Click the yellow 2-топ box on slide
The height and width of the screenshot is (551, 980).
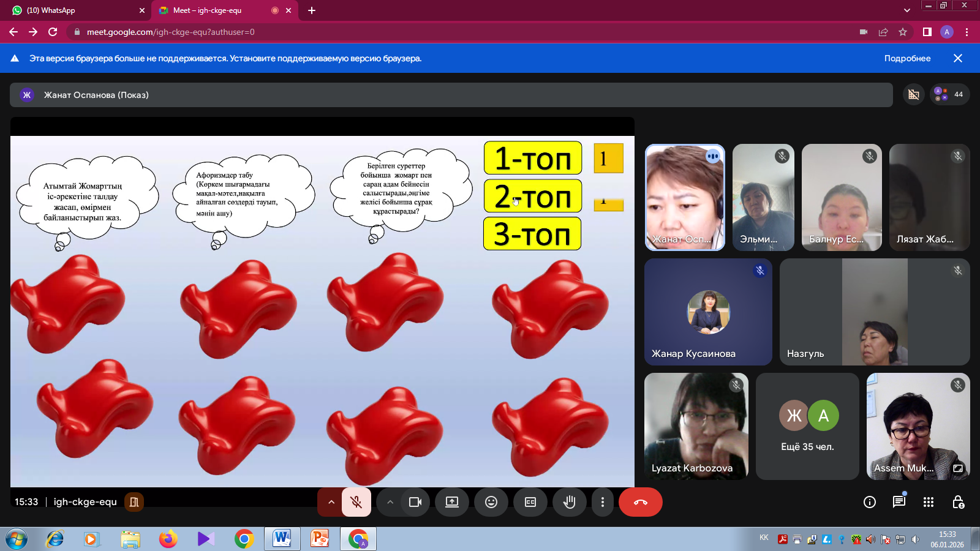[x=532, y=196]
